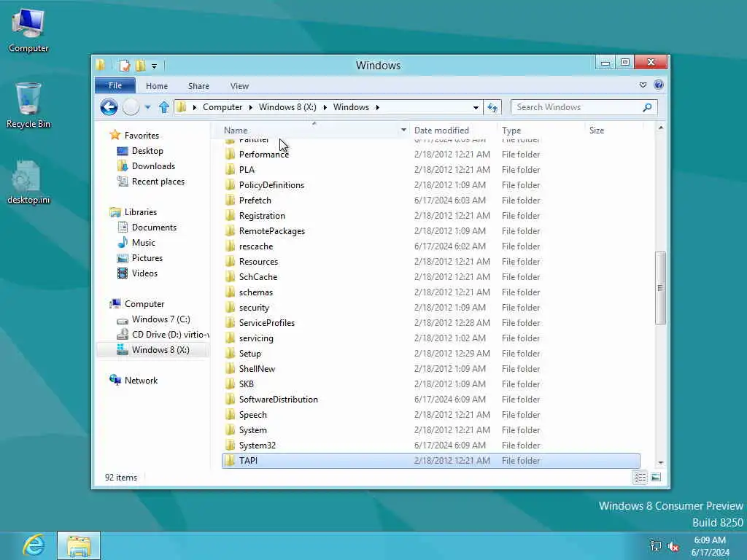Switch to Details view layout icon
This screenshot has width=747, height=560.
640,477
